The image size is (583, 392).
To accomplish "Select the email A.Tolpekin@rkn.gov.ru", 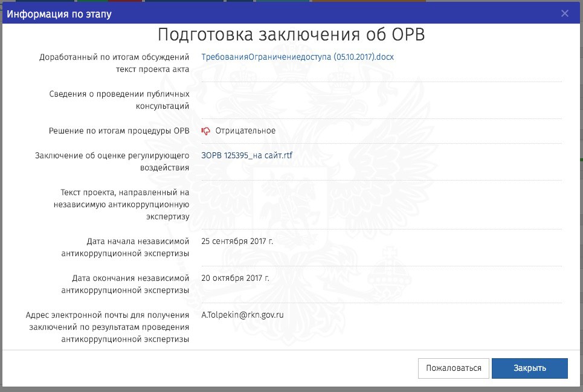I will [242, 315].
